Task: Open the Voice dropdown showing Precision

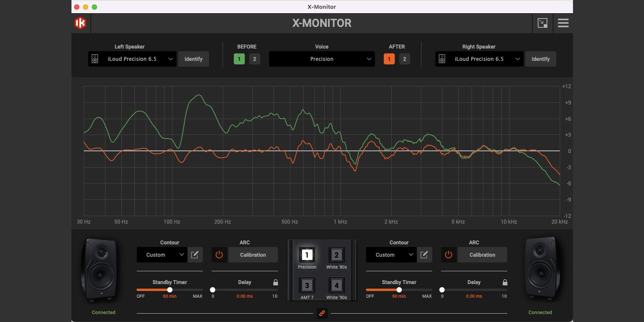Action: [322, 59]
